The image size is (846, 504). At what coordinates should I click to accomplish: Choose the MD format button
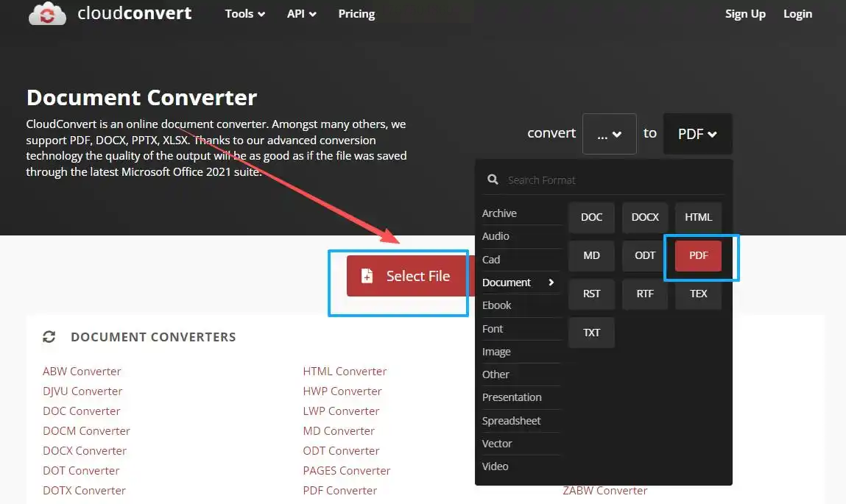click(x=591, y=255)
